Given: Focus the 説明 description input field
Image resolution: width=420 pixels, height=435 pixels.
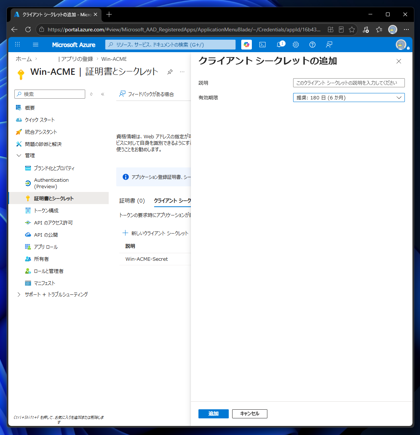Looking at the screenshot, I should pyautogui.click(x=349, y=83).
